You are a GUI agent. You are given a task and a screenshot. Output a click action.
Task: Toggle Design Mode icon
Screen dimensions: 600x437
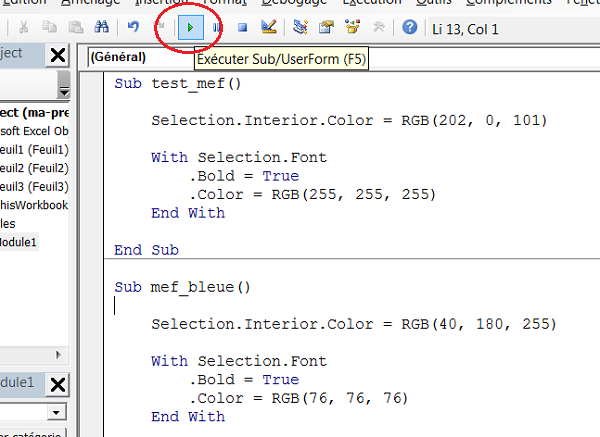point(269,27)
